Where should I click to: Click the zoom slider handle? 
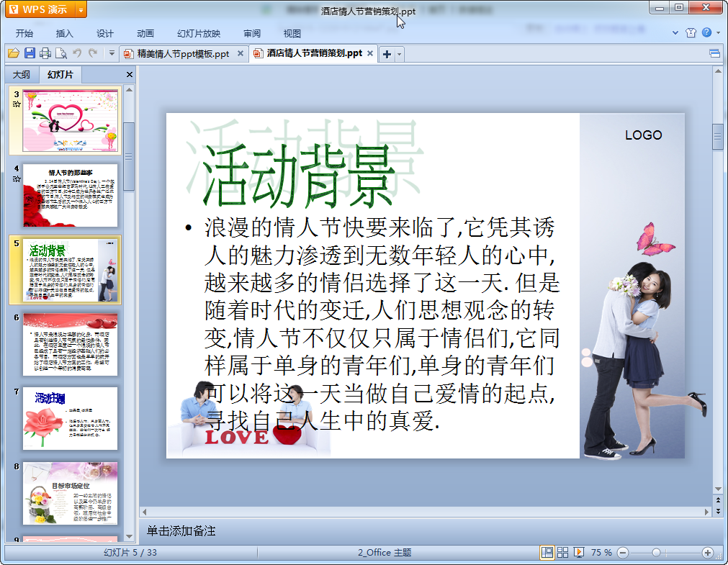click(x=656, y=553)
